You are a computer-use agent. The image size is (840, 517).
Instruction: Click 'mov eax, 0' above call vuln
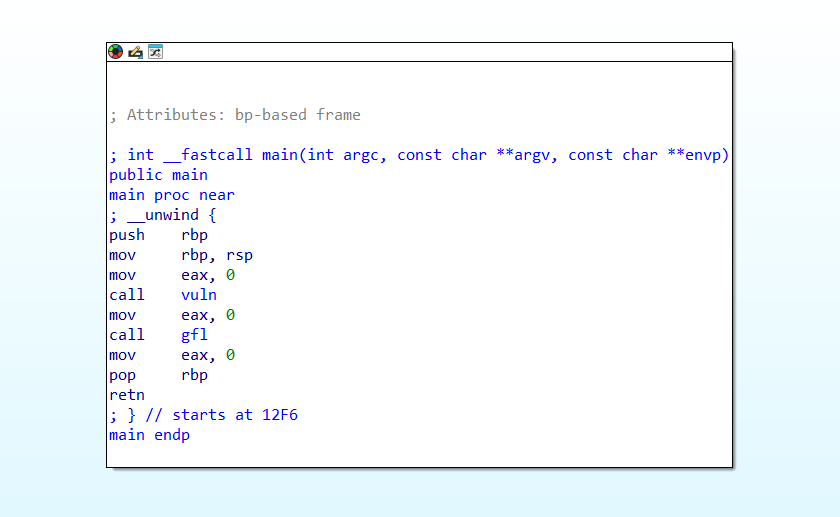click(172, 275)
